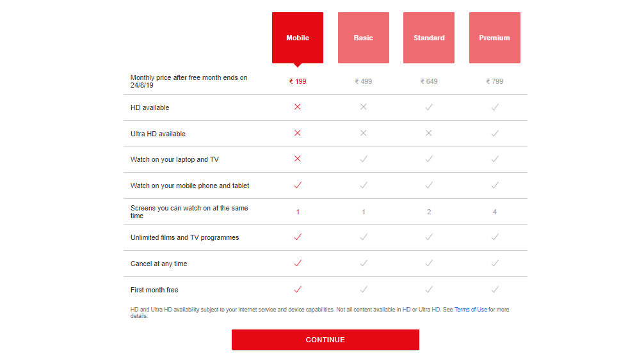Click red checkmark for mobile phone and tablet
The width and height of the screenshot is (628, 364).
click(298, 185)
